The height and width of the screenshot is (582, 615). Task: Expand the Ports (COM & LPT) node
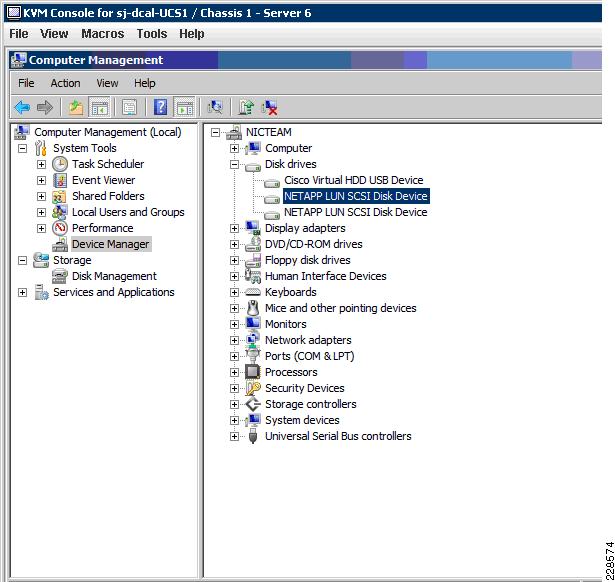[x=234, y=356]
